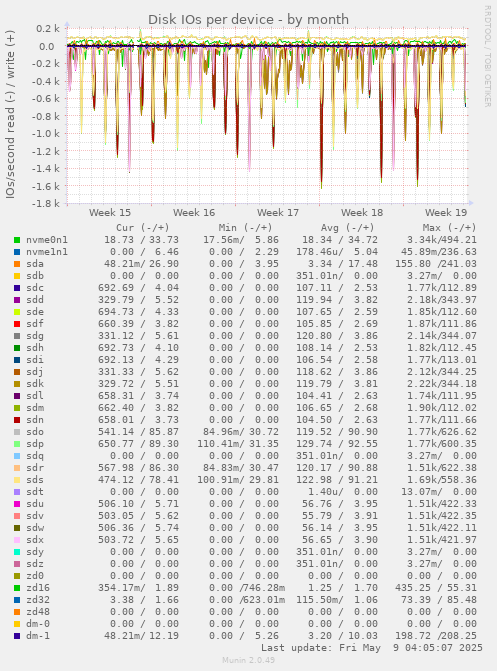Click the 'sdl' device label
Viewport: 497px width, 671px height.
tap(35, 396)
